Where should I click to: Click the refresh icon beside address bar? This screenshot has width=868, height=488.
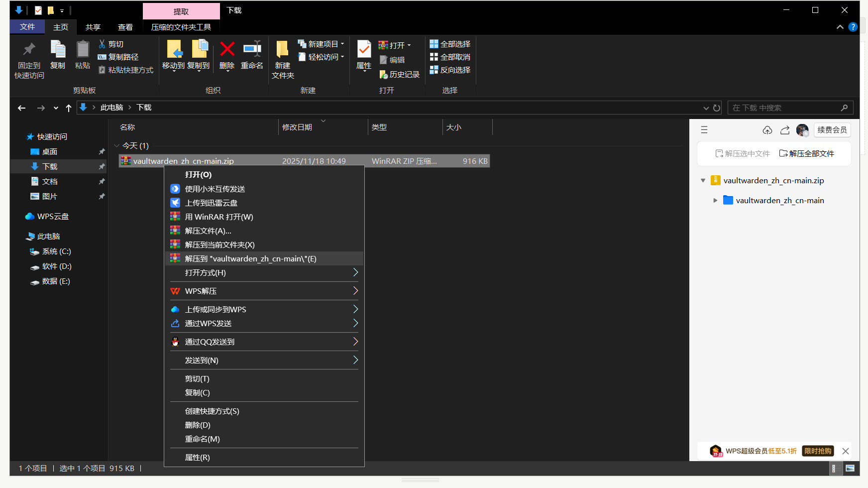(717, 108)
